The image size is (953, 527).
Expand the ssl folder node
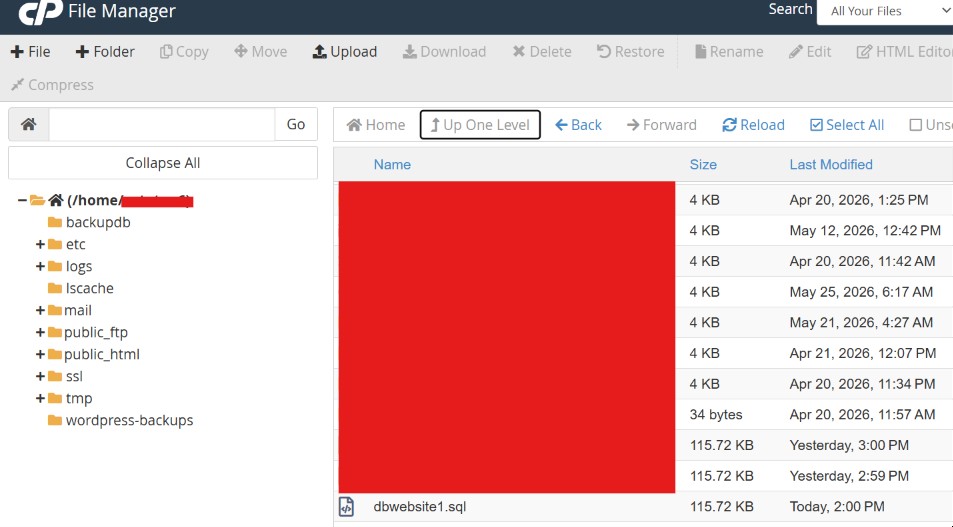click(40, 376)
